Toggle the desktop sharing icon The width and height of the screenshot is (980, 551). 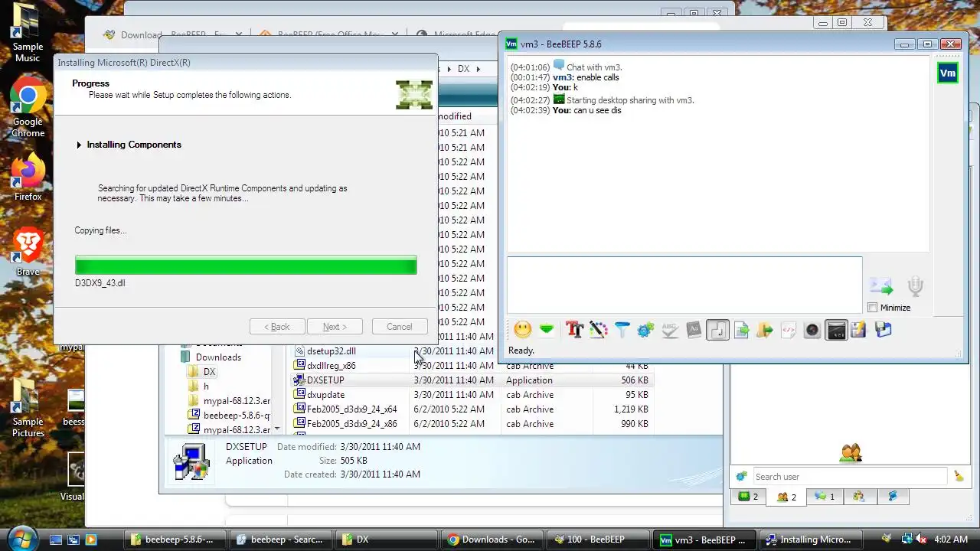[x=836, y=330]
